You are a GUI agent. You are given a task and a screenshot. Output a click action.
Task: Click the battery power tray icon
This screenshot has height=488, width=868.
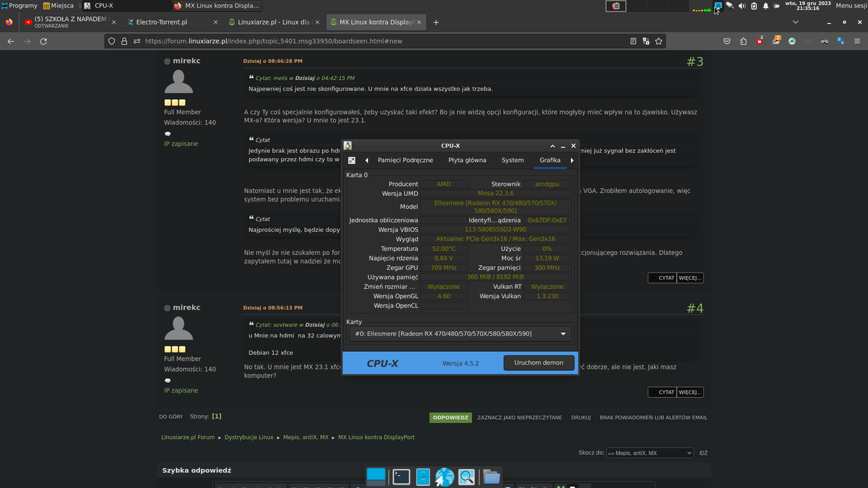(754, 5)
